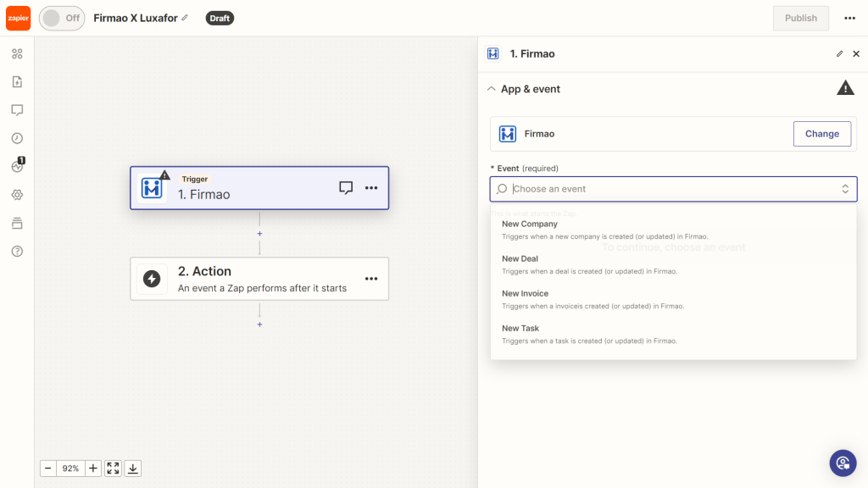Open the apps grid in the left sidebar
This screenshot has height=488, width=868.
click(x=17, y=53)
